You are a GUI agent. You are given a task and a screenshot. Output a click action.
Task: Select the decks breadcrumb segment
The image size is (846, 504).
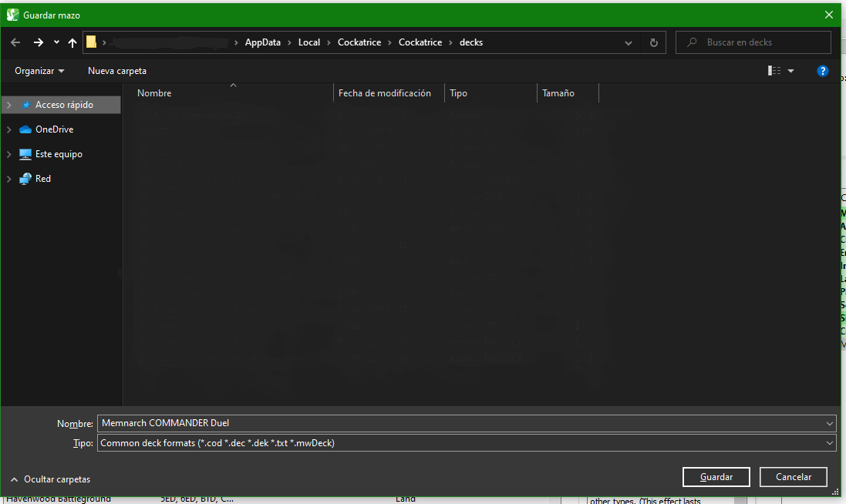pos(471,42)
